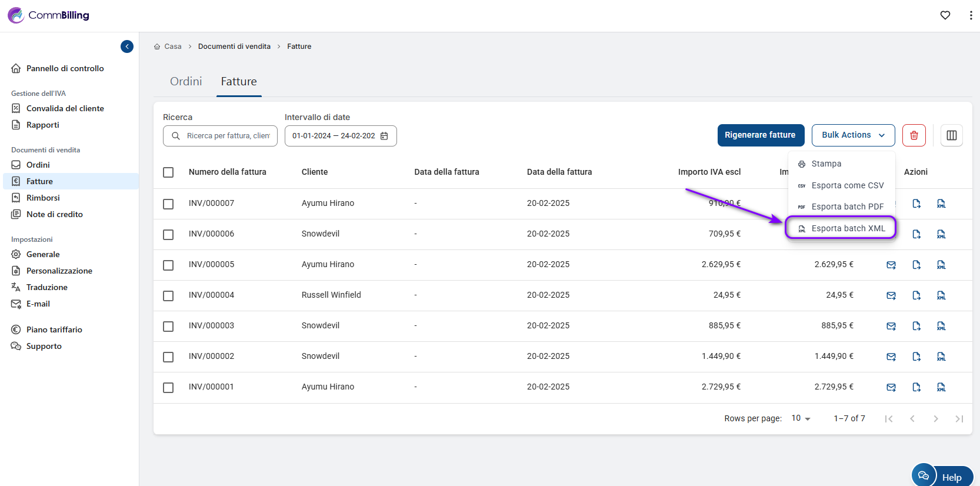Switch to the Ordini tab
Image resolution: width=980 pixels, height=486 pixels.
pos(186,82)
